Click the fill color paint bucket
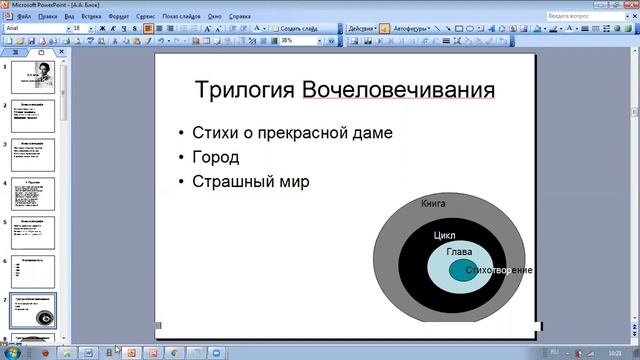Screen dimensions: 640x360 537,29
